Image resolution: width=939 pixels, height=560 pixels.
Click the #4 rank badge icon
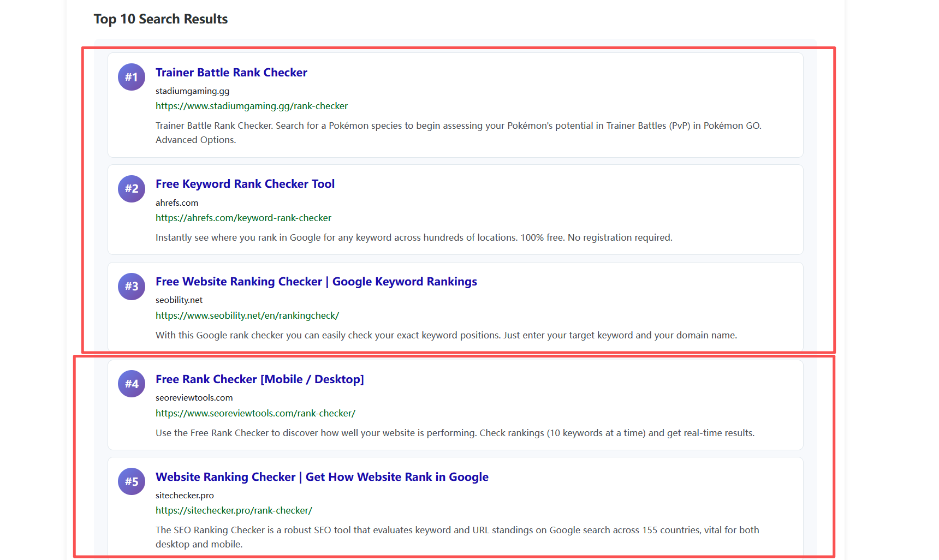pos(132,384)
